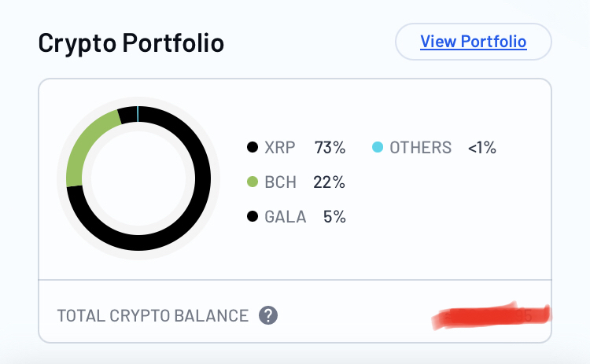This screenshot has width=590, height=364.
Task: Click the 73% XRP percentage value
Action: (330, 147)
